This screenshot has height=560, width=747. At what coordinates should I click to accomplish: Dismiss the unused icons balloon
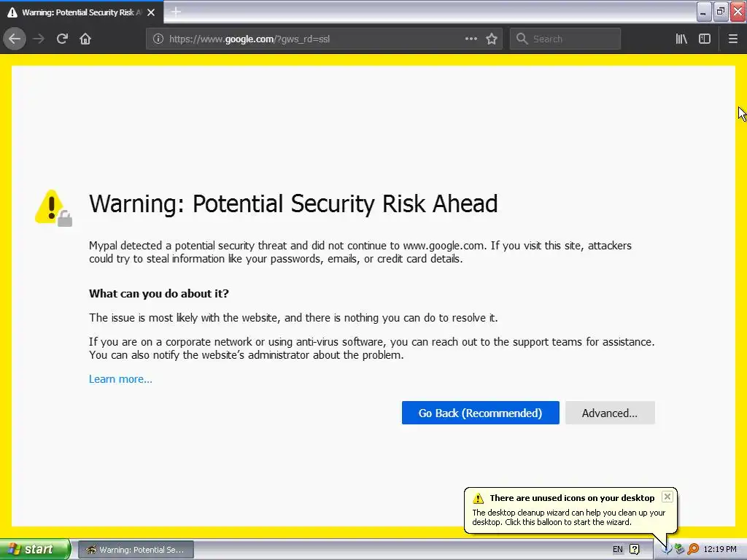pyautogui.click(x=667, y=497)
